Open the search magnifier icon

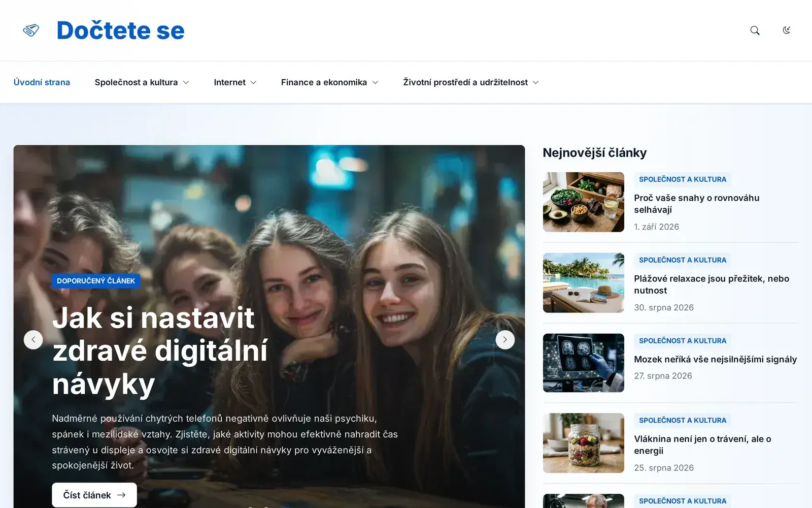coord(755,30)
